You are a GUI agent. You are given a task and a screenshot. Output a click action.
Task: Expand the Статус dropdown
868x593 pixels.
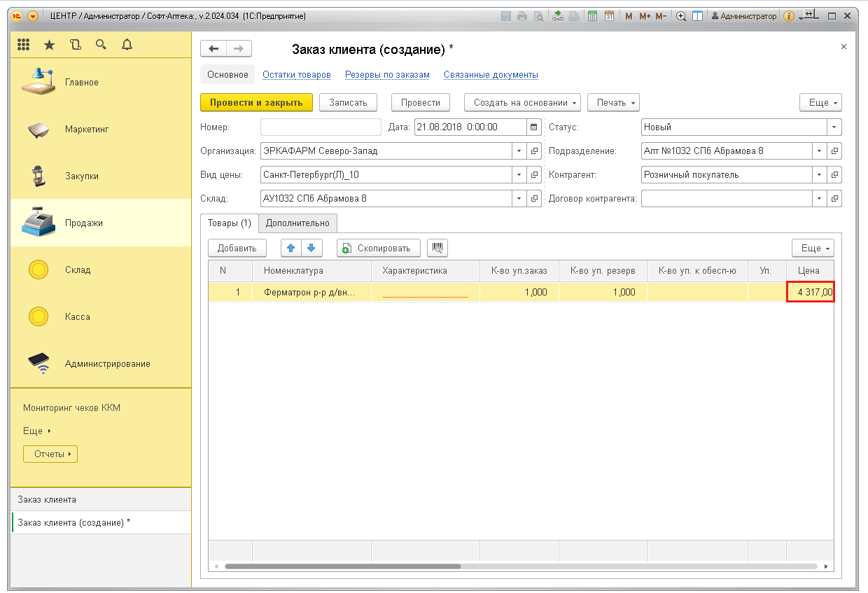(x=834, y=127)
